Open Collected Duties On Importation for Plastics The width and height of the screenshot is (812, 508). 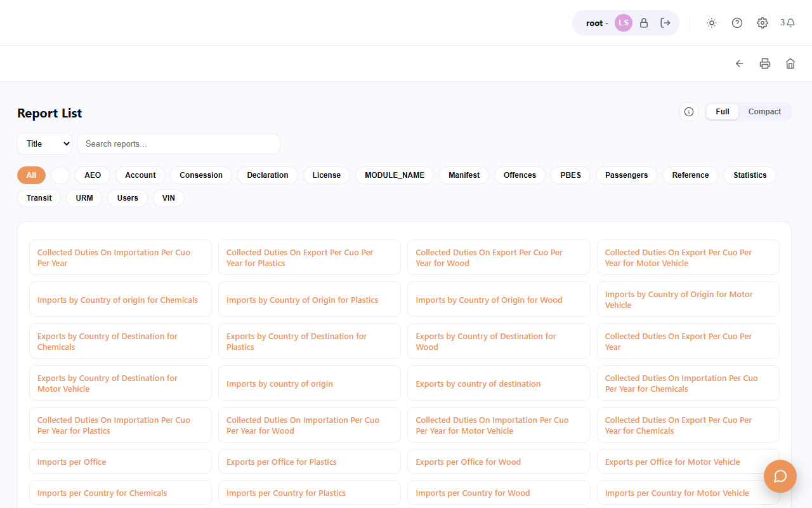(121, 425)
